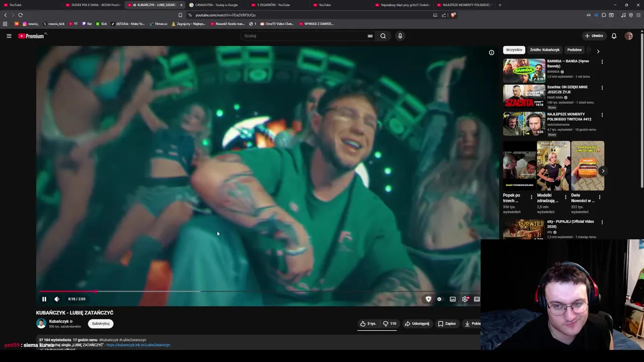Screen dimensions: 644x362
Task: Go back in the browser
Action: pyautogui.click(x=6, y=15)
